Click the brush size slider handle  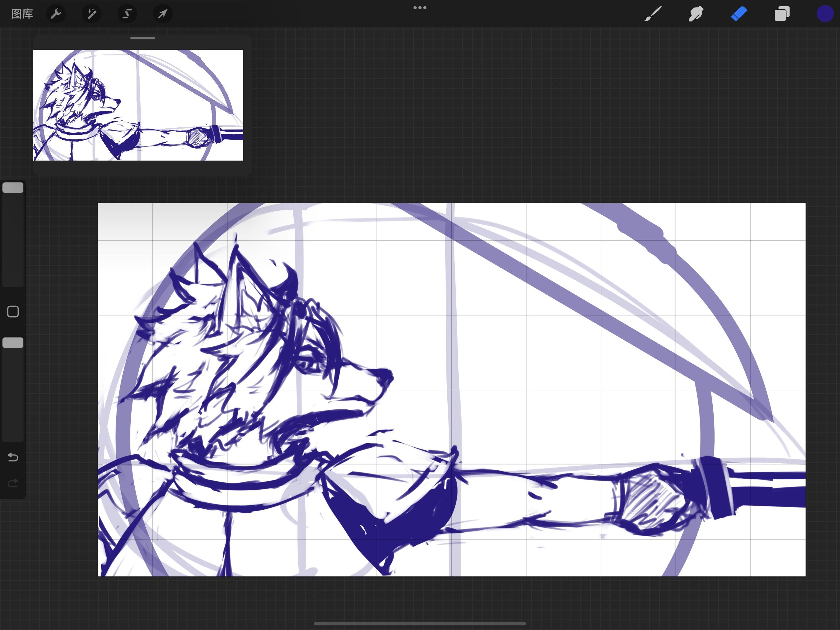pos(13,188)
